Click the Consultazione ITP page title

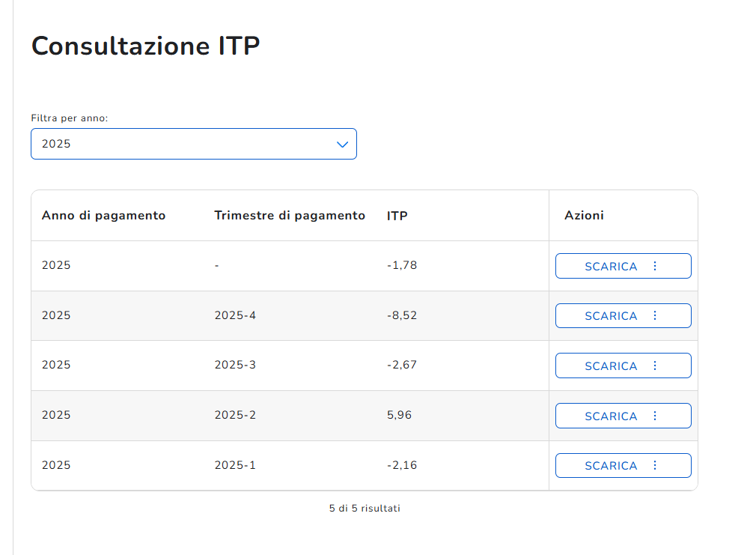click(146, 46)
